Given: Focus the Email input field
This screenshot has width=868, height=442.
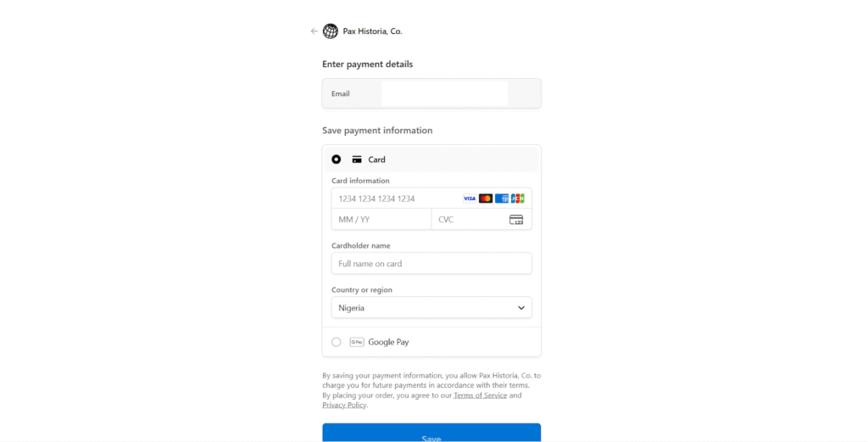Looking at the screenshot, I should click(x=444, y=93).
